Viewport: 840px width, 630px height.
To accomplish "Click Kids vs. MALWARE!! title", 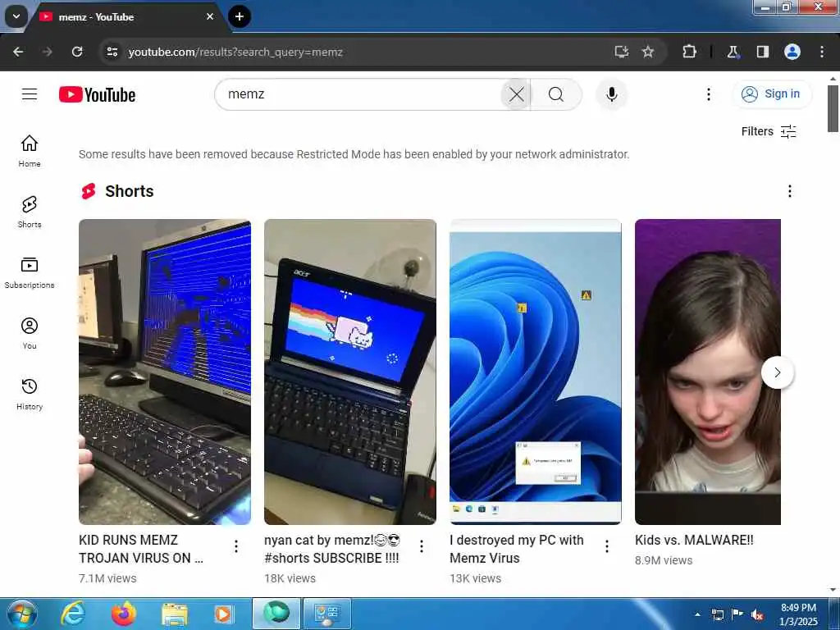I will (x=694, y=540).
